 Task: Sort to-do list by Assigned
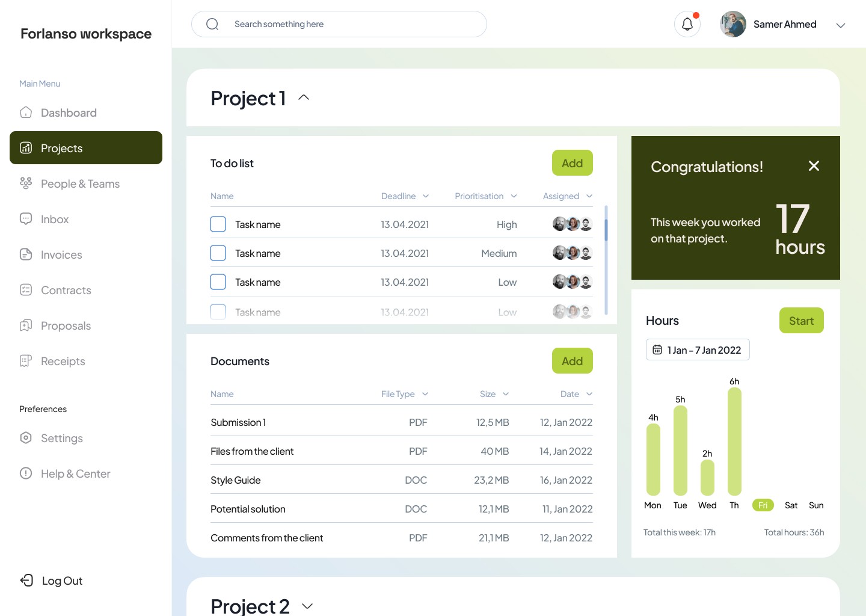coord(568,196)
